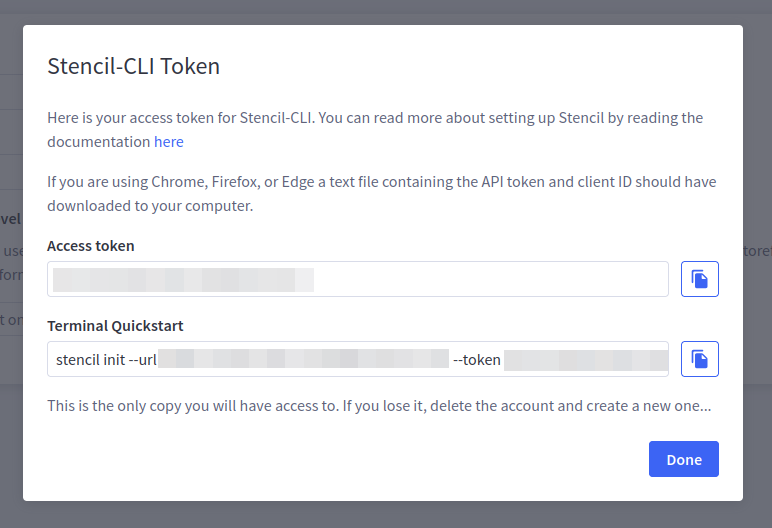Click the dimmed page text left of the dialog
Screen dimensions: 772x528
point(10,250)
